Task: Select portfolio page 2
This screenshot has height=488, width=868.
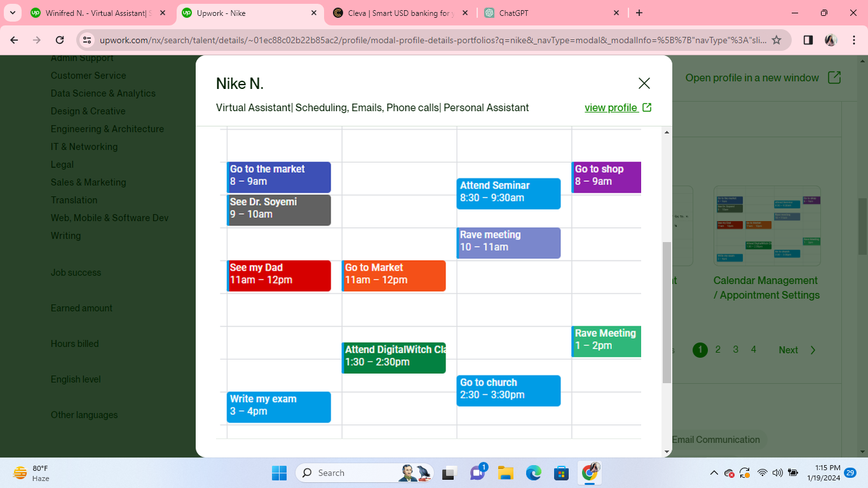Action: click(718, 349)
